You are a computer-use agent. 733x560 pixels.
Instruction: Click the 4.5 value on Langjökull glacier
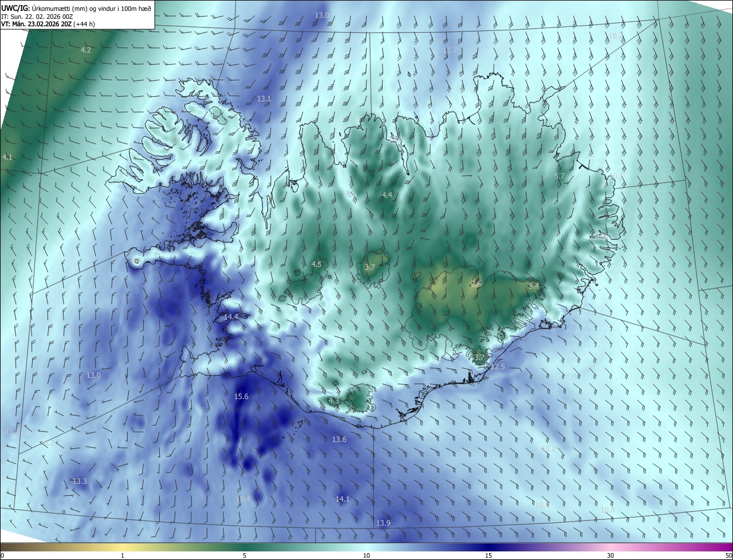(317, 264)
